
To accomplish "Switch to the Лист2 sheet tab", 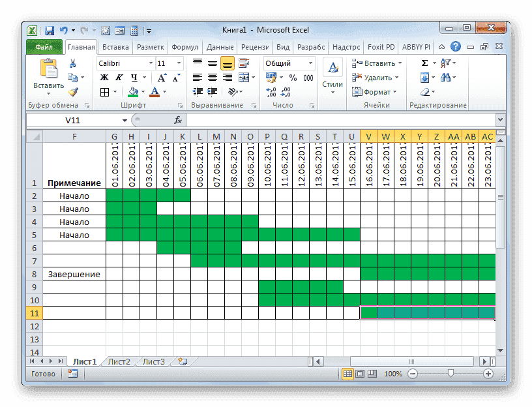I will click(x=119, y=361).
